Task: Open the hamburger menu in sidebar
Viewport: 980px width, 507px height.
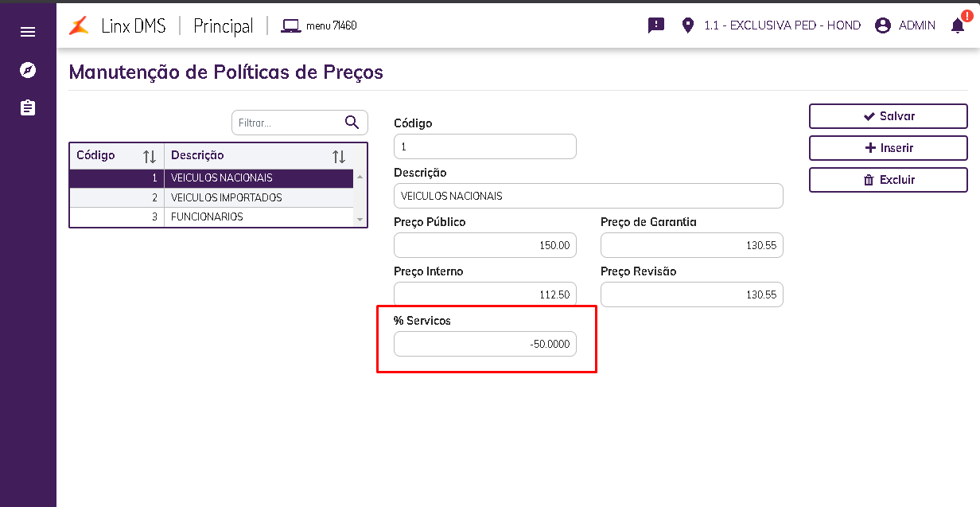Action: pos(28,32)
